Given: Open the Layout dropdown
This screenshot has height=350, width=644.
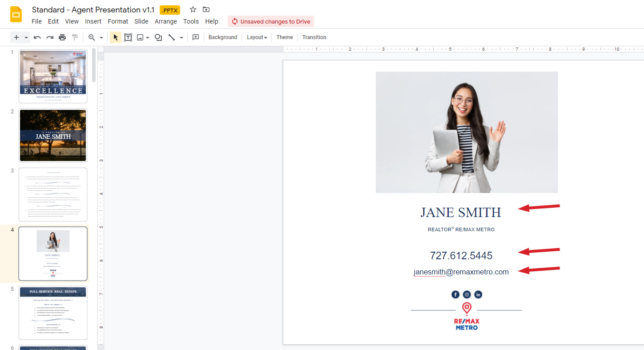Looking at the screenshot, I should (257, 37).
